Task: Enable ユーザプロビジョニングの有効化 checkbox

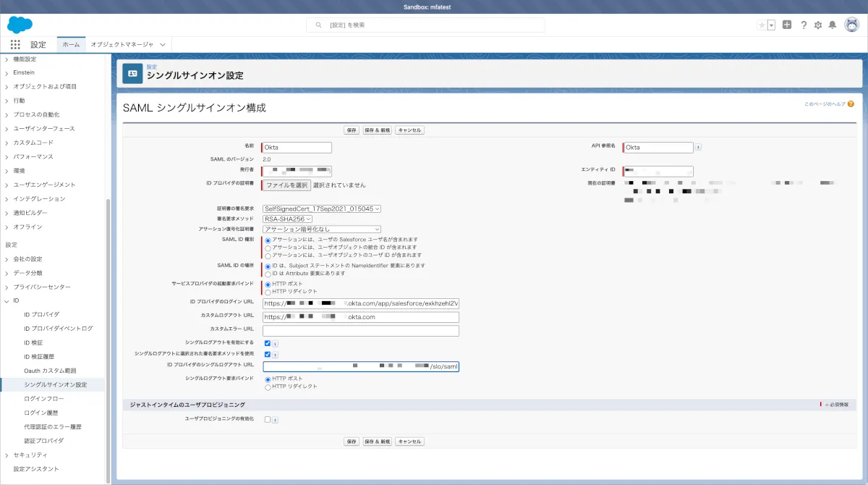Action: tap(268, 419)
